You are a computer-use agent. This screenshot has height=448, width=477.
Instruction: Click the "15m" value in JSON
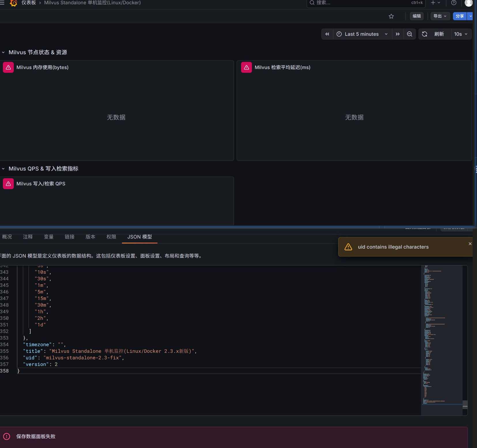pos(42,298)
